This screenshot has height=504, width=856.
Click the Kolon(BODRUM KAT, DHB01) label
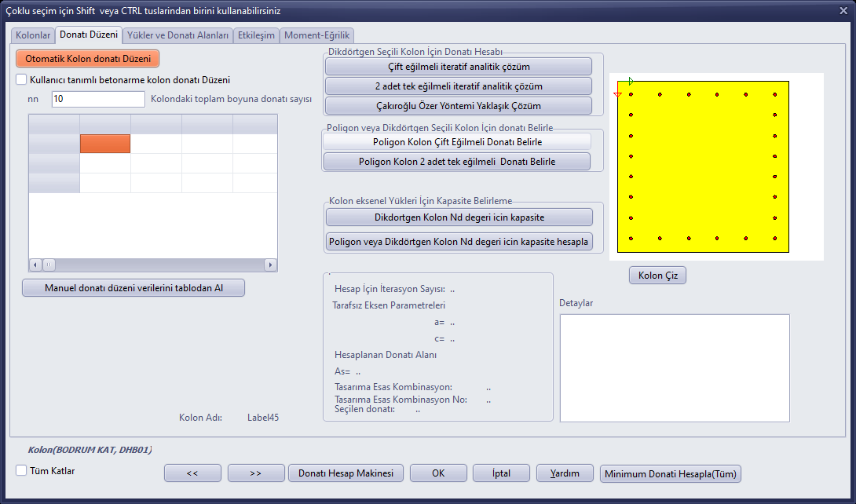90,450
